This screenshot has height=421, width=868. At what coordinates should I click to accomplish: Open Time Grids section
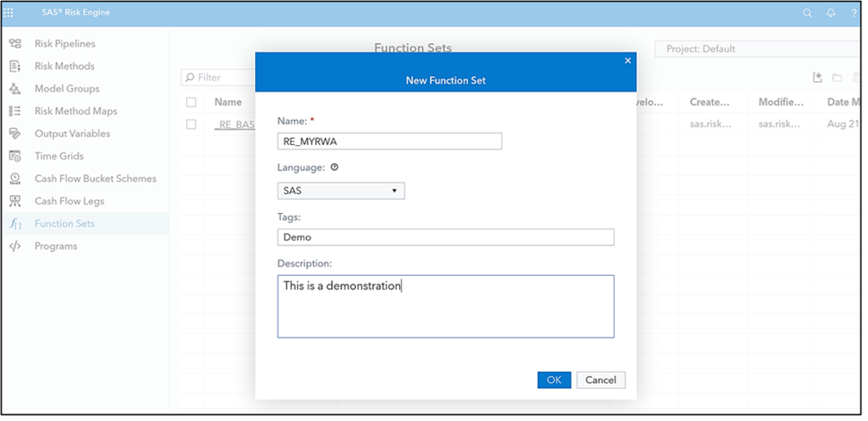(x=59, y=156)
